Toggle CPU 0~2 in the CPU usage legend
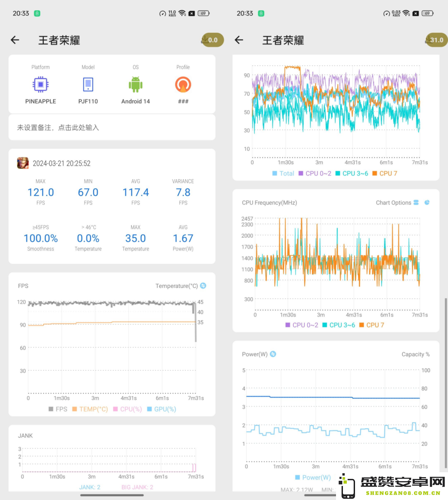This screenshot has height=500, width=448. coord(315,174)
